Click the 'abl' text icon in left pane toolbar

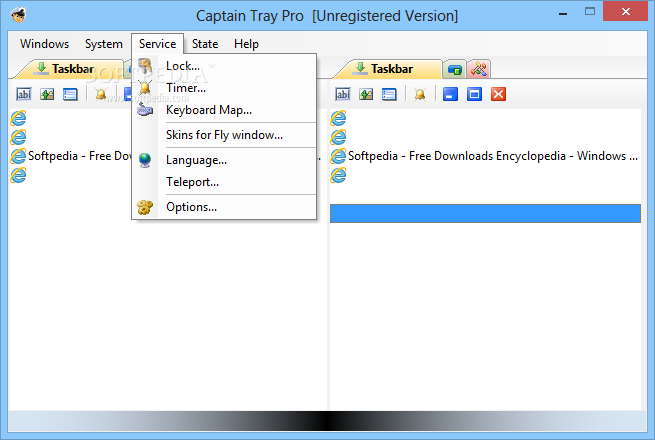point(24,94)
